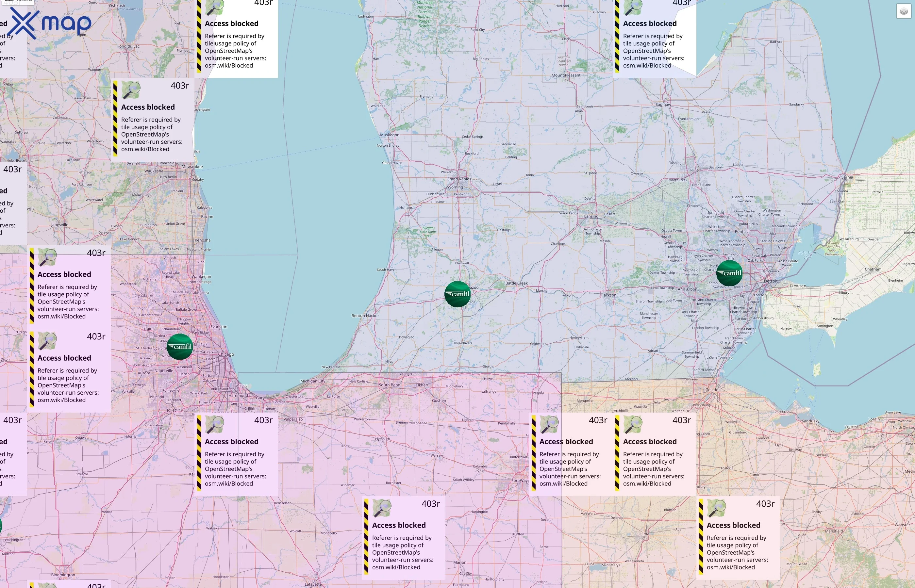Click the Kenosha city label

pyautogui.click(x=202, y=240)
